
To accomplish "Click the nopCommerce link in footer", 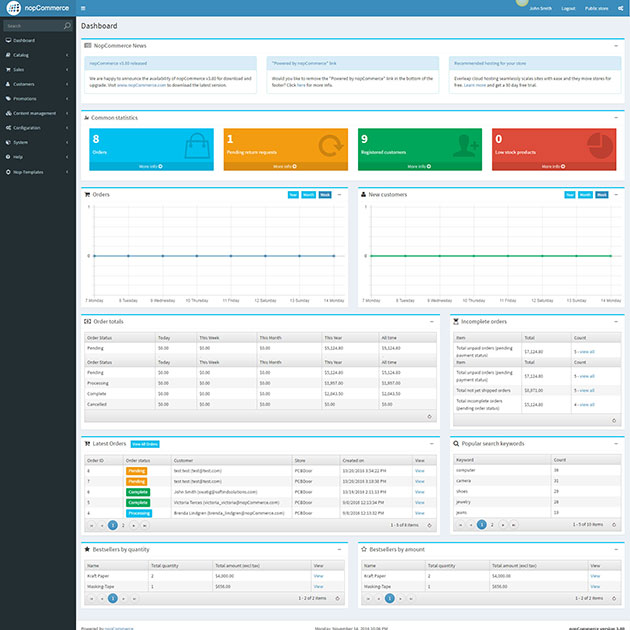I will (x=119, y=628).
